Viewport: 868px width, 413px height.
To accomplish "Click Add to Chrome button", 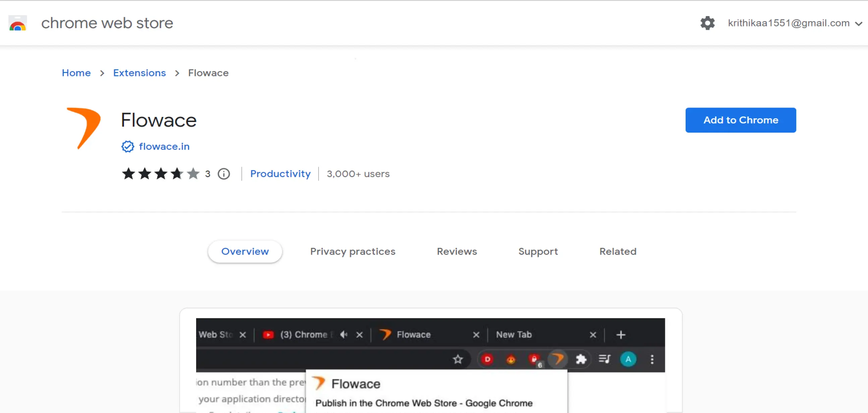I will (x=741, y=120).
